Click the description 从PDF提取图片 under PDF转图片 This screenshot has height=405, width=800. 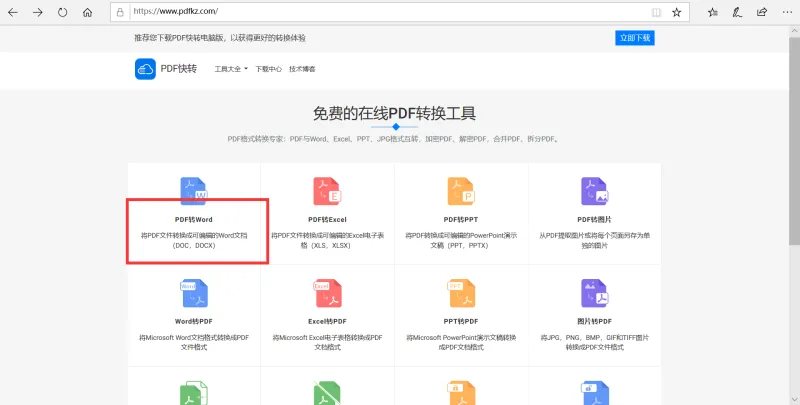coord(595,241)
